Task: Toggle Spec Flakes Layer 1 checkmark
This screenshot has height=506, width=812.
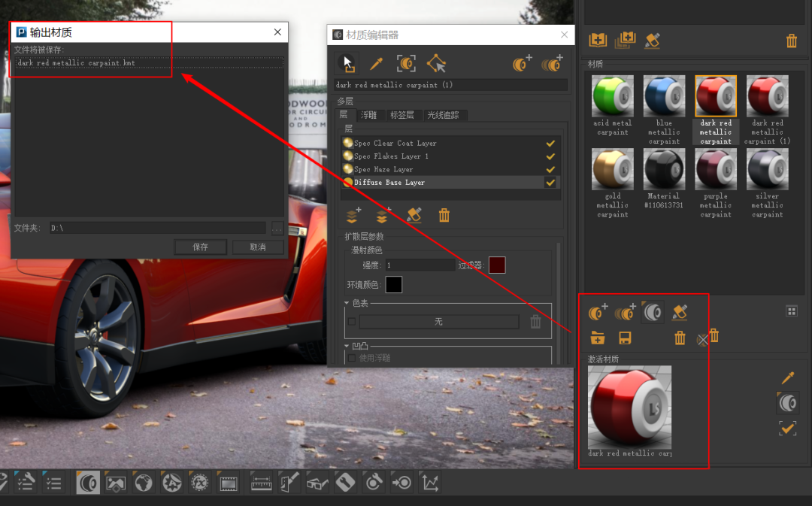Action: click(550, 156)
